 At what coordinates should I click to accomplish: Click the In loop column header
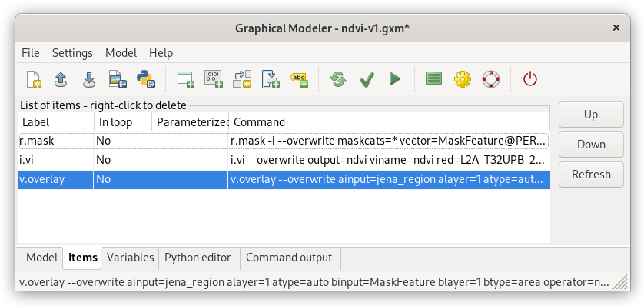pos(122,122)
